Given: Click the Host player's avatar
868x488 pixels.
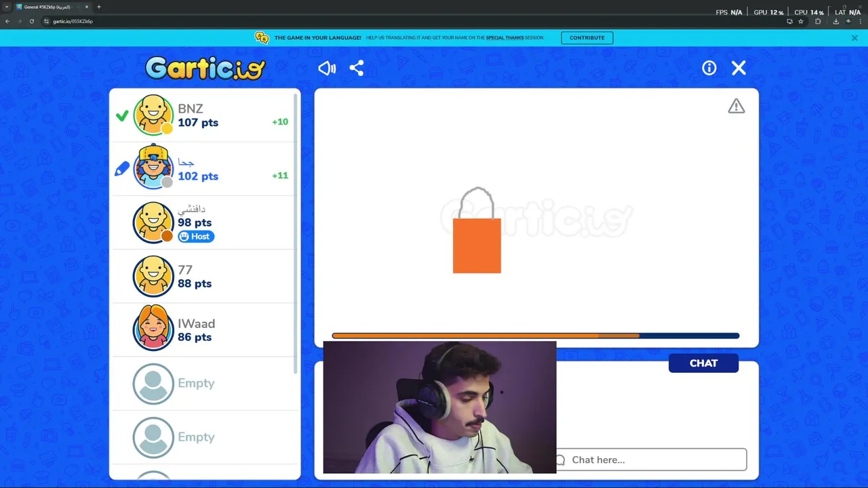Looking at the screenshot, I should 153,222.
